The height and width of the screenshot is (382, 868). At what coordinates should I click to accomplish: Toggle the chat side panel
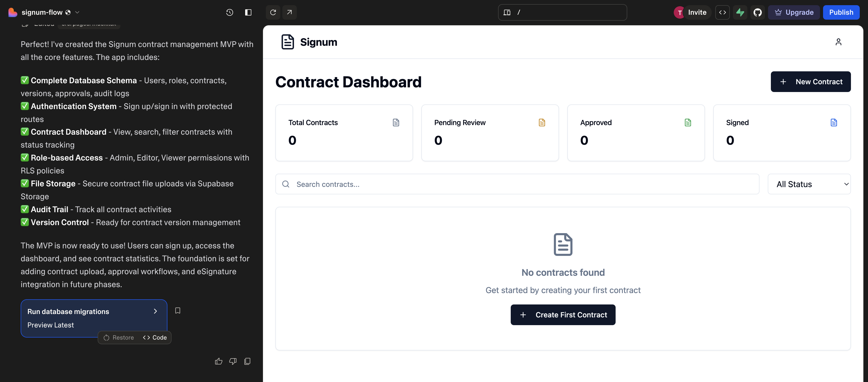coord(248,12)
